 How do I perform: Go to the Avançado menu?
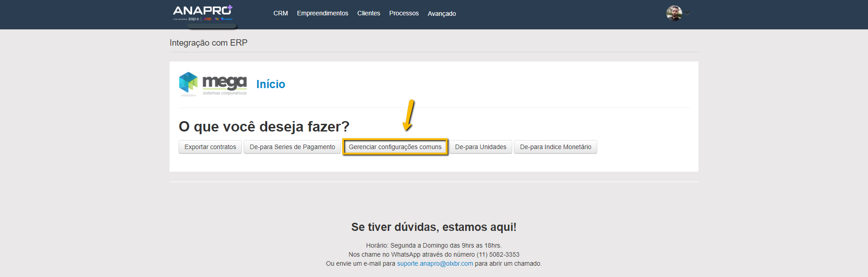[442, 14]
